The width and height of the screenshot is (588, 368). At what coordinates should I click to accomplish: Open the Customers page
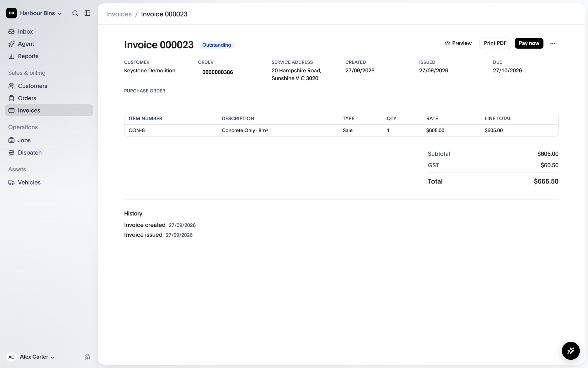point(49,86)
